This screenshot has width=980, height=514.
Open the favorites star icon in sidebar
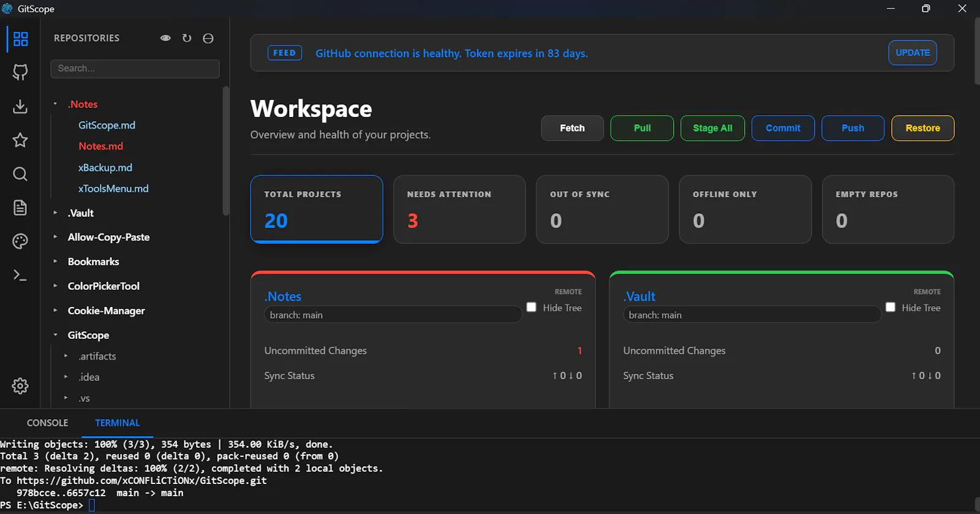tap(20, 140)
